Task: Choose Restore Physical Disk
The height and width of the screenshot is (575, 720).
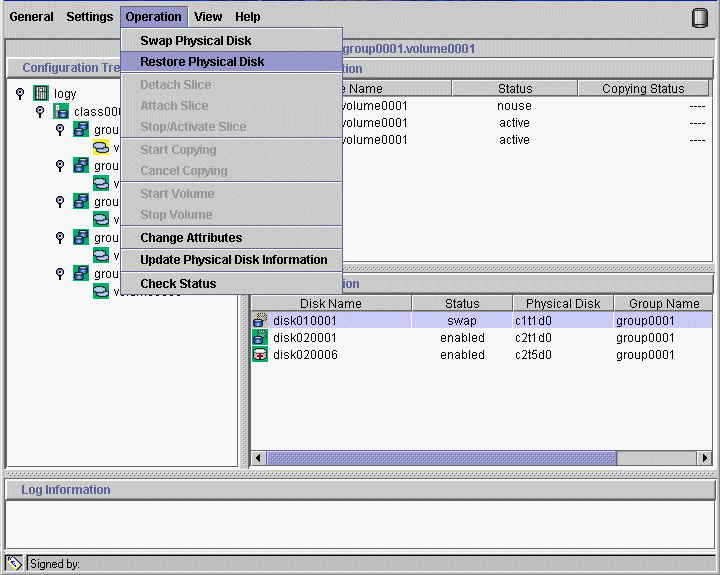Action: pos(231,62)
